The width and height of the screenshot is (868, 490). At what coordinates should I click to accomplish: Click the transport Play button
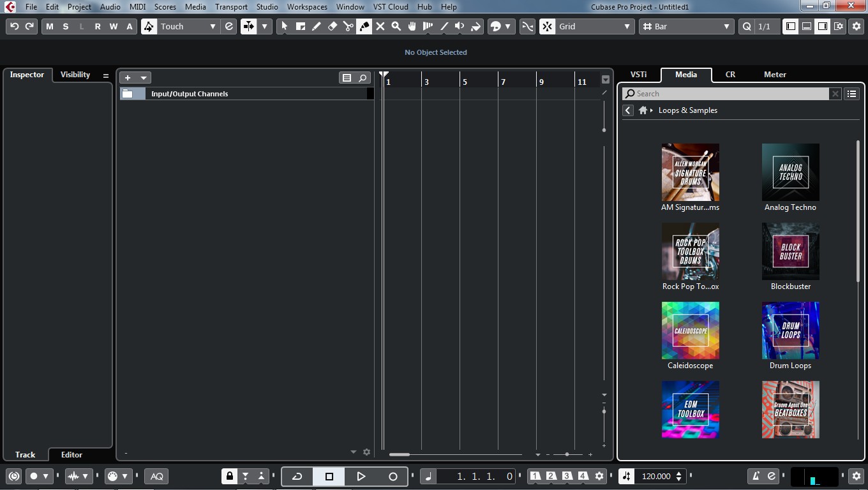(x=361, y=476)
